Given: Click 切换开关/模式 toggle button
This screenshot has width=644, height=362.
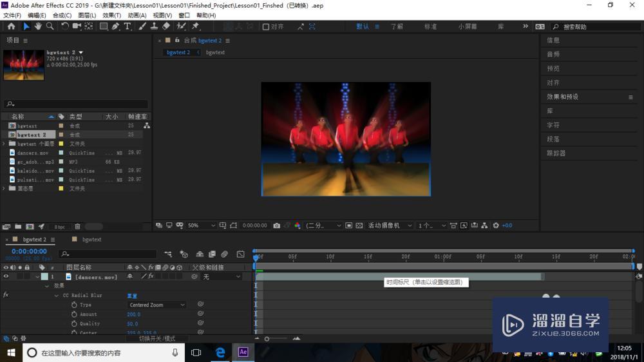Looking at the screenshot, I should (x=157, y=339).
